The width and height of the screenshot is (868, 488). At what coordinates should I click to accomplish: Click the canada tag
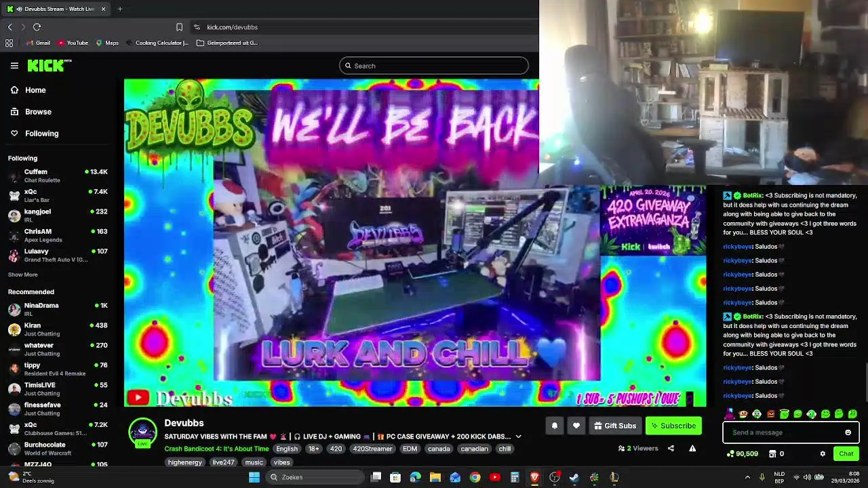pyautogui.click(x=439, y=449)
